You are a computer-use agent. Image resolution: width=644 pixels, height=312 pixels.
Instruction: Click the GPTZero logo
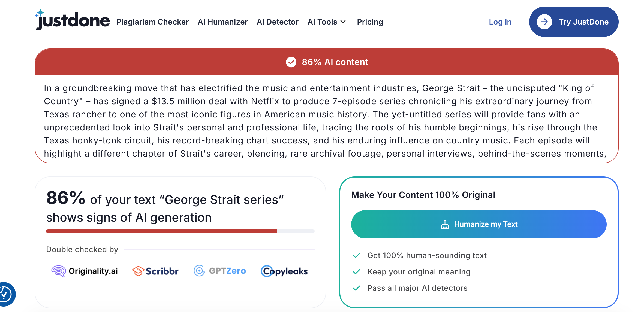point(220,271)
